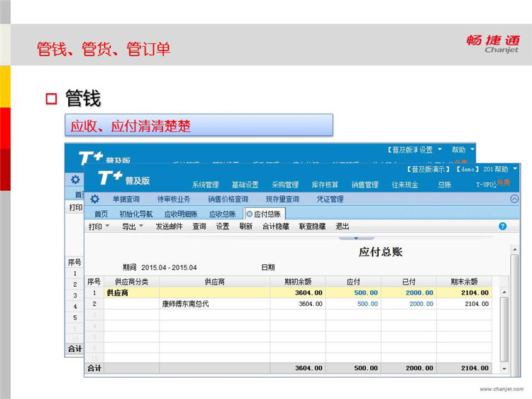Open the 帮助 dropdown arrow in front window
This screenshot has height=399, width=532.
(515, 169)
